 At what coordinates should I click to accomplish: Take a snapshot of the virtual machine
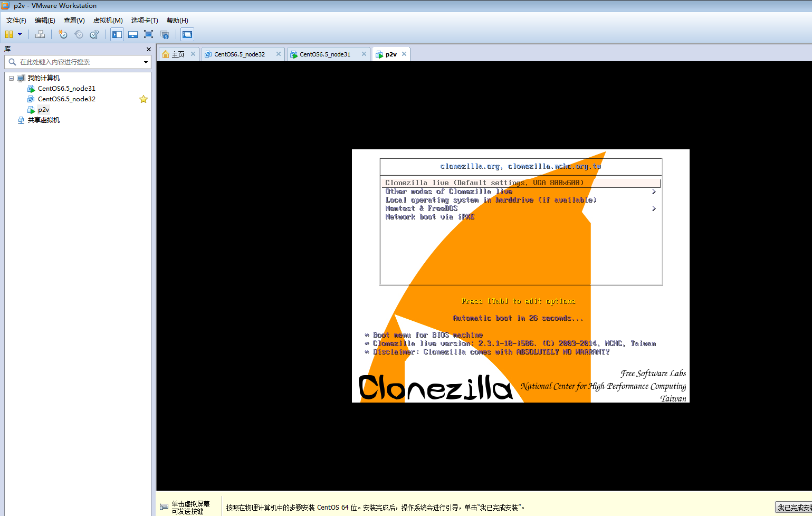coord(63,34)
